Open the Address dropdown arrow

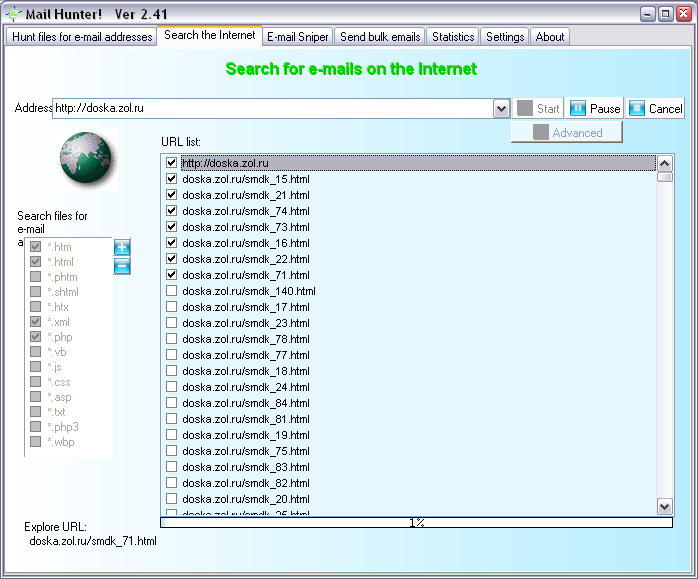501,109
